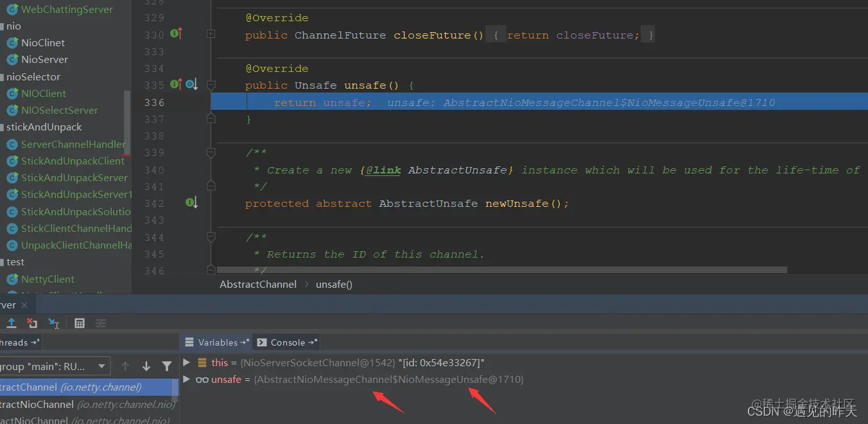
Task: Close the debug session tab ending in 'ver'
Action: tap(24, 306)
